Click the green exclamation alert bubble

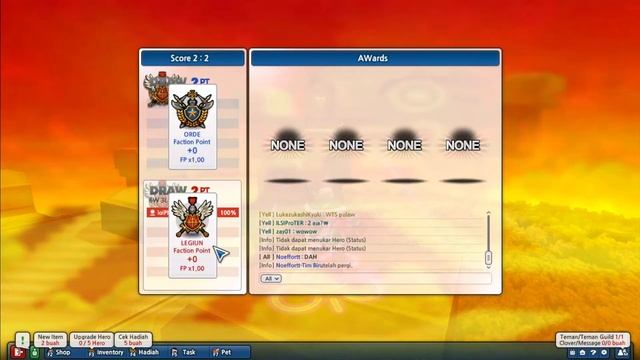tap(23, 340)
